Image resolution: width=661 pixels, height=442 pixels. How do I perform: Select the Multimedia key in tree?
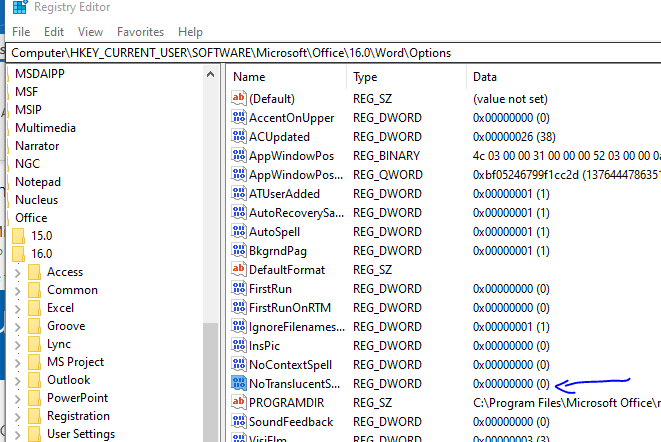tap(45, 128)
